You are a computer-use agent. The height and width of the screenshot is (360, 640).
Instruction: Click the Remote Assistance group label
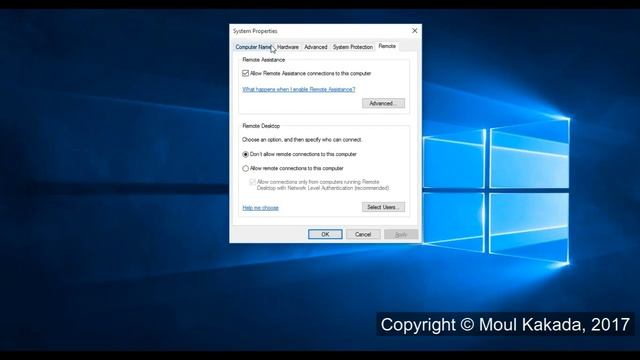[264, 60]
